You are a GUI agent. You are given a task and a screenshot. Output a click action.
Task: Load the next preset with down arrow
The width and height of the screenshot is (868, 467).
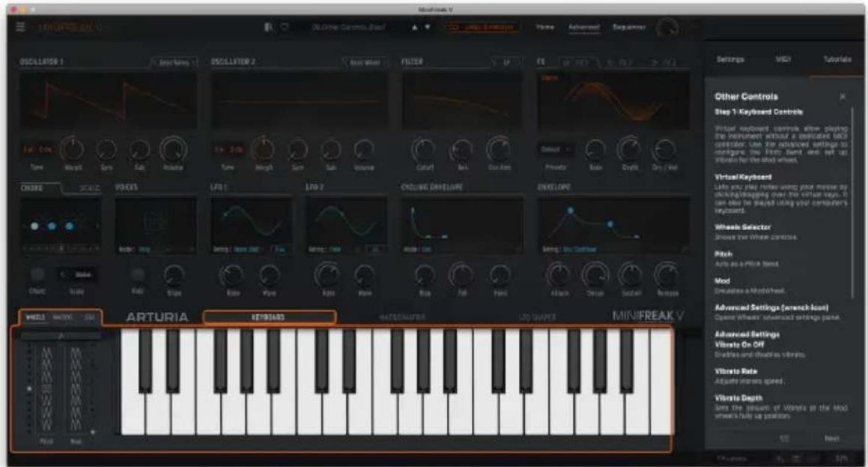click(x=428, y=26)
